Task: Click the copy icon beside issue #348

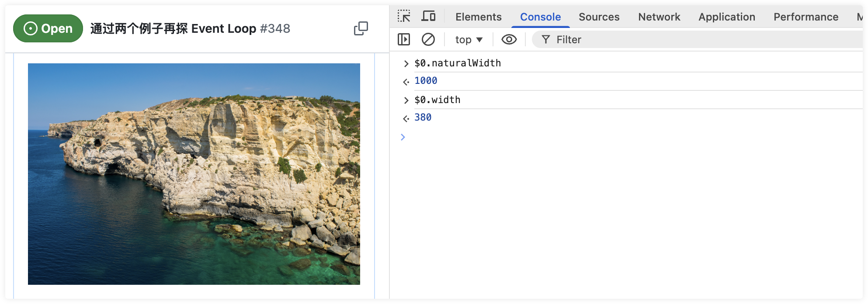Action: click(x=361, y=28)
